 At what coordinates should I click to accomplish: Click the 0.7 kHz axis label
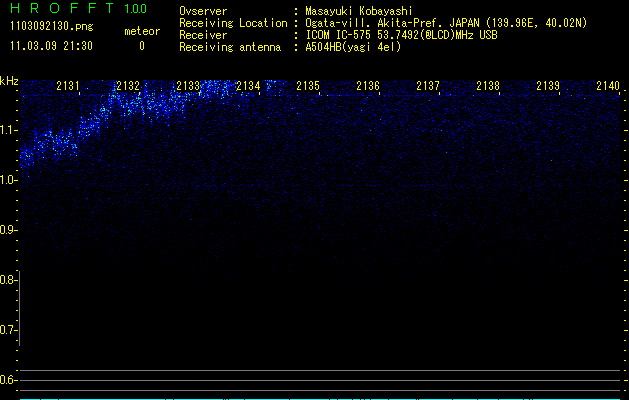coord(8,330)
